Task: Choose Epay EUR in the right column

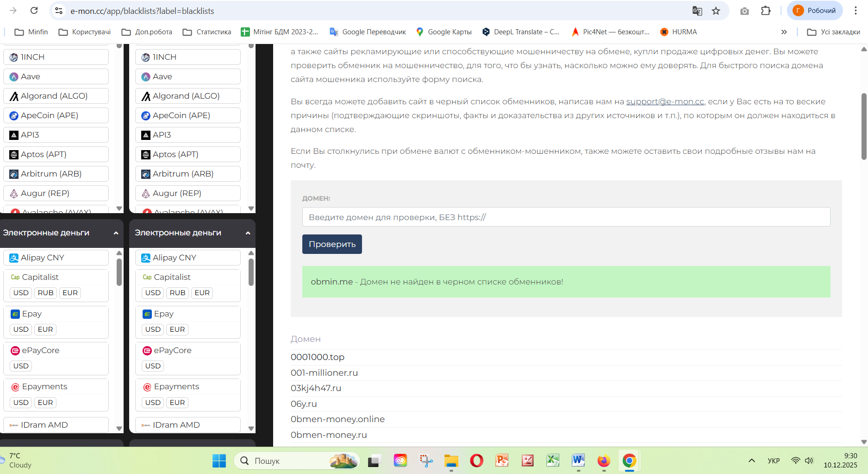Action: pos(177,329)
